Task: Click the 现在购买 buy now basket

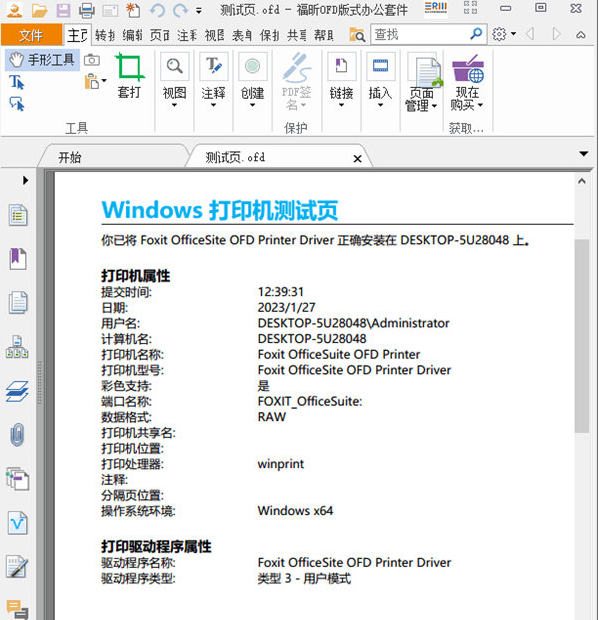Action: coord(467,82)
